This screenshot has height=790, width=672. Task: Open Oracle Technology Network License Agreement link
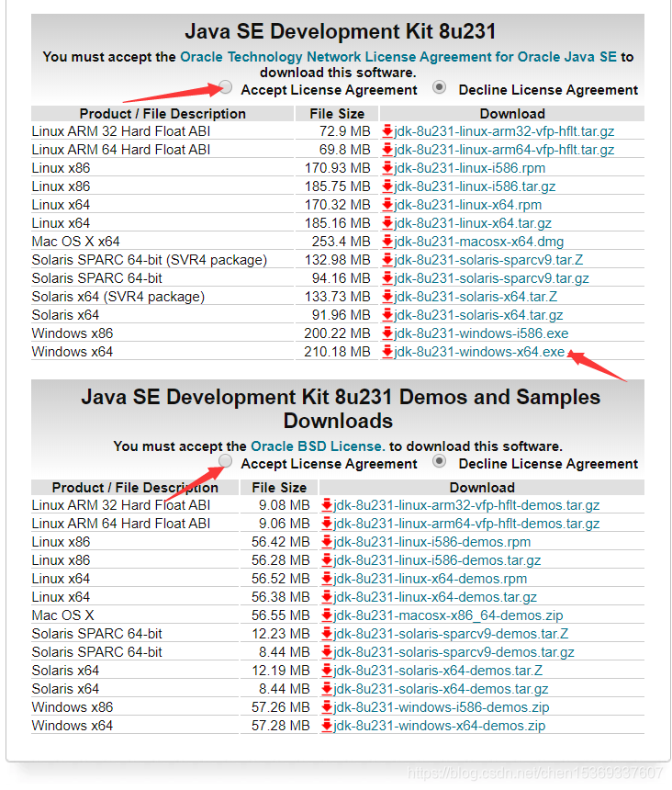coord(398,57)
